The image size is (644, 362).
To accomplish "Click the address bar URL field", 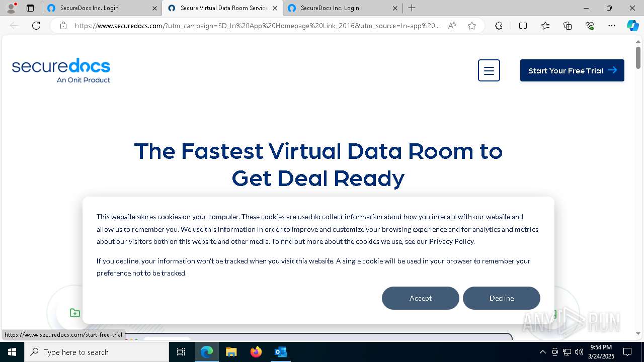I will point(257,26).
